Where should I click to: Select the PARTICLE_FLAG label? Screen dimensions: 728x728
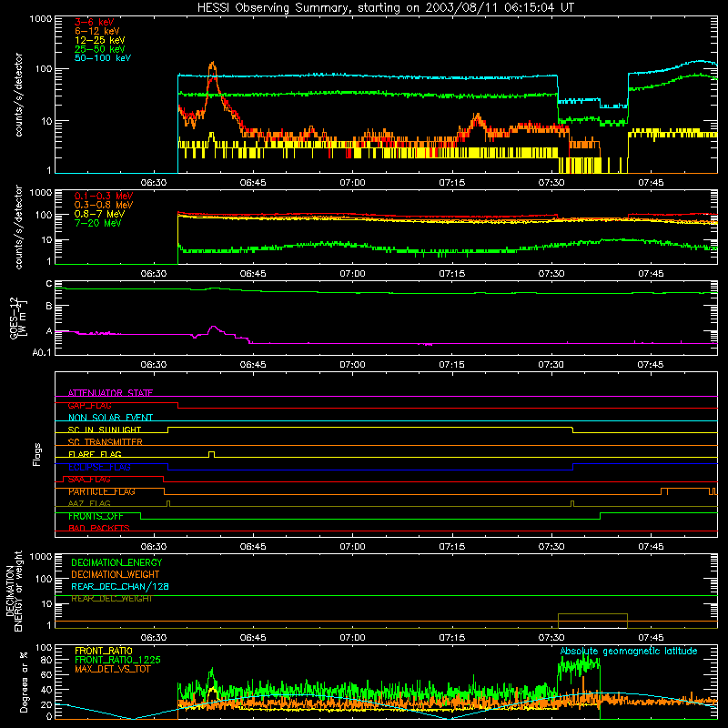point(102,491)
